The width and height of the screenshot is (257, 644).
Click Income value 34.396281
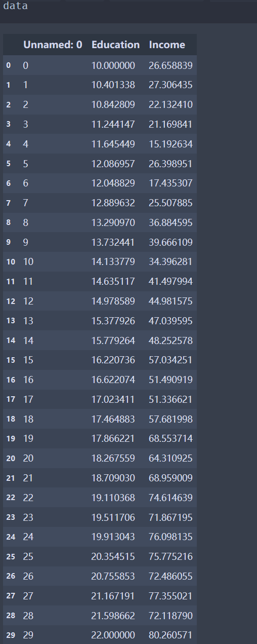coord(170,261)
